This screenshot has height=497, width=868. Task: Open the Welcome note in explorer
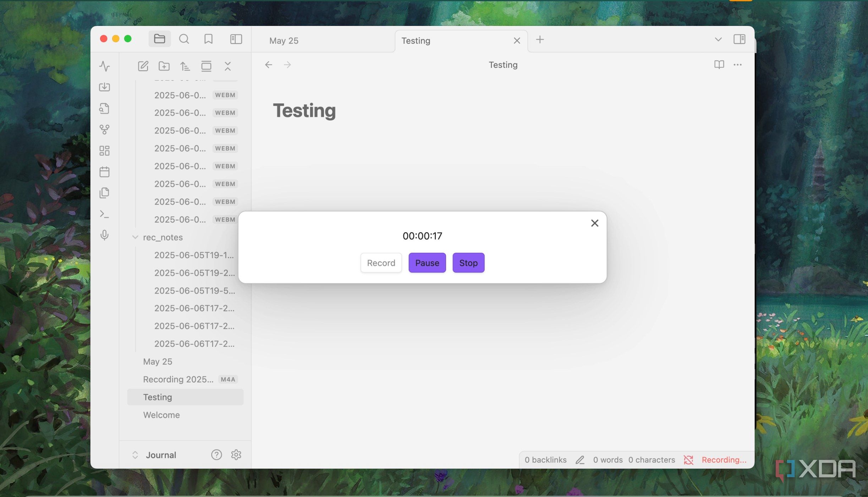[185, 415]
